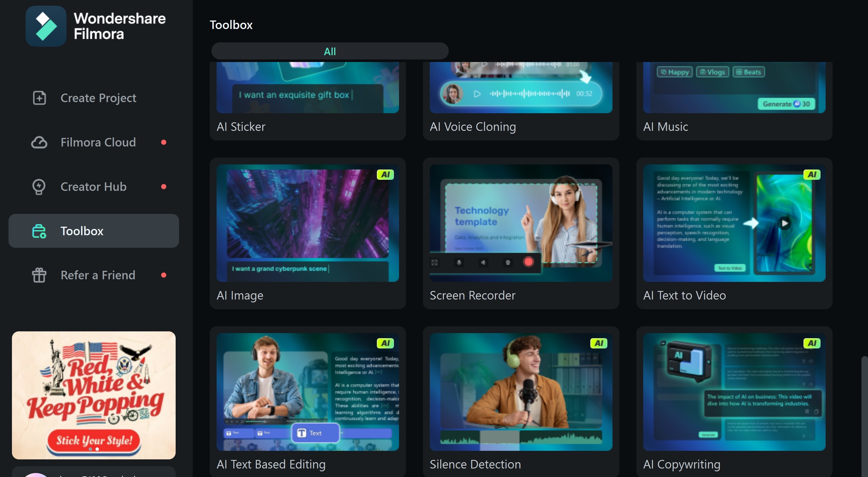Start AI Text to Video tool label
The image size is (868, 477).
pos(684,295)
